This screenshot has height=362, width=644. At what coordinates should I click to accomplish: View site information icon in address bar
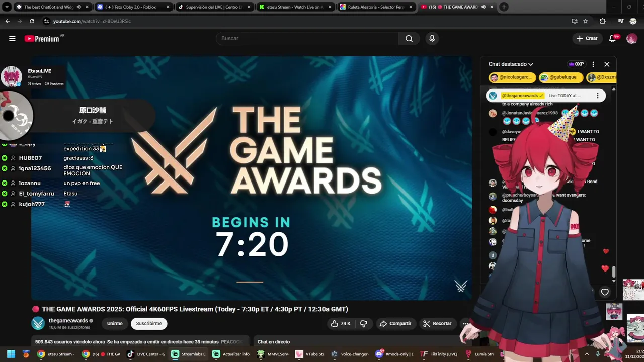(46, 21)
